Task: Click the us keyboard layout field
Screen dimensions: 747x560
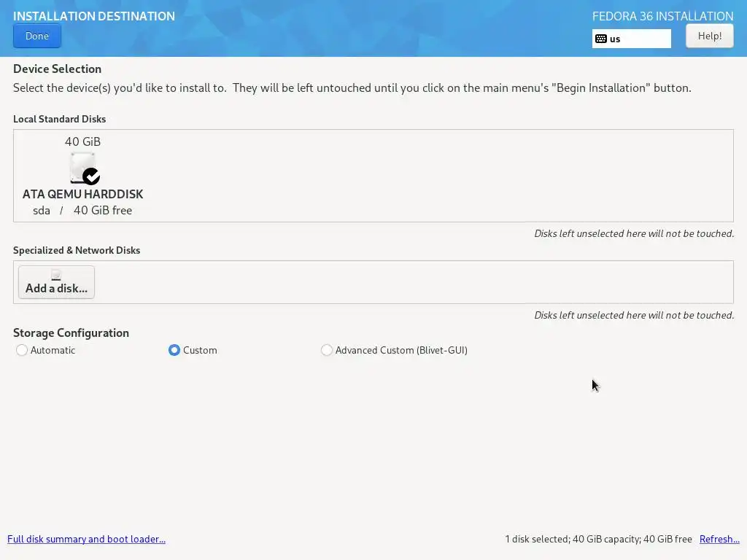Action: (x=631, y=39)
